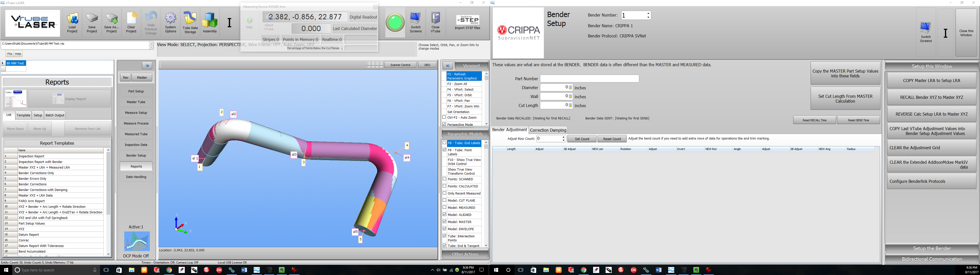This screenshot has width=980, height=275.
Task: Uncheck Model: MASTER checkbox
Action: pos(444,222)
